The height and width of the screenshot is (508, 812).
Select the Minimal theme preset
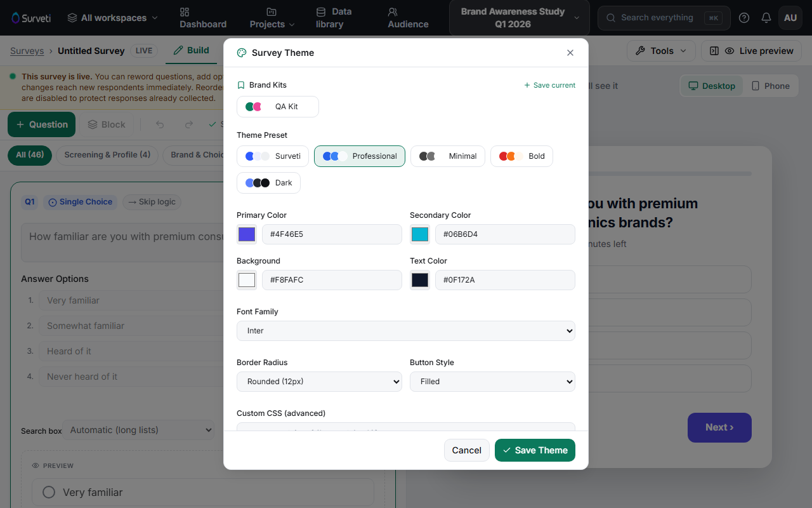(448, 156)
